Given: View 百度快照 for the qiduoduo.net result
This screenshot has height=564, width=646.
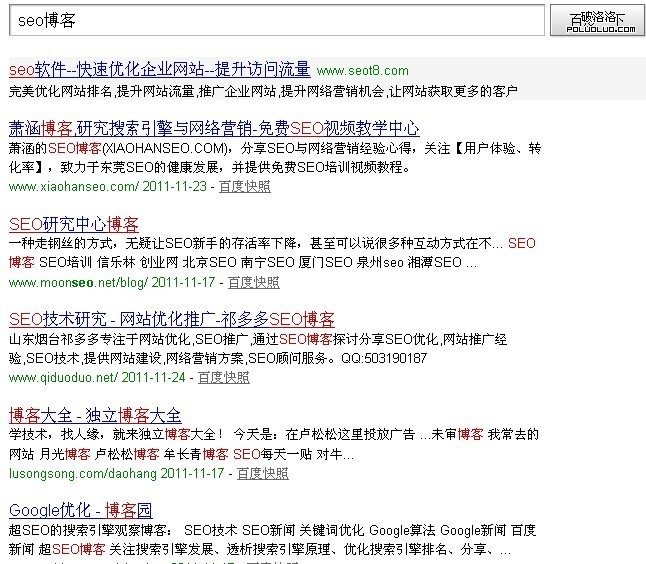Looking at the screenshot, I should pyautogui.click(x=224, y=377).
